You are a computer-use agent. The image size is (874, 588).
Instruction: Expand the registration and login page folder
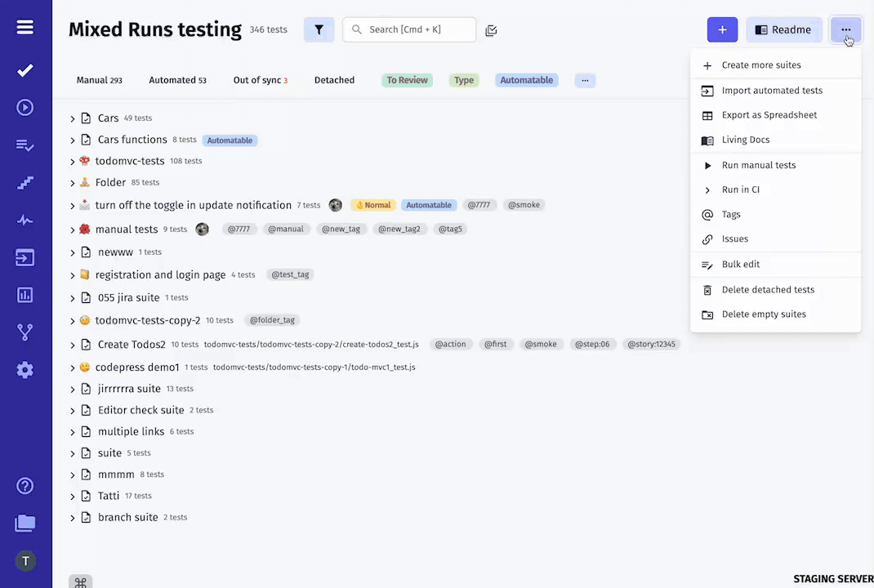[x=73, y=275]
